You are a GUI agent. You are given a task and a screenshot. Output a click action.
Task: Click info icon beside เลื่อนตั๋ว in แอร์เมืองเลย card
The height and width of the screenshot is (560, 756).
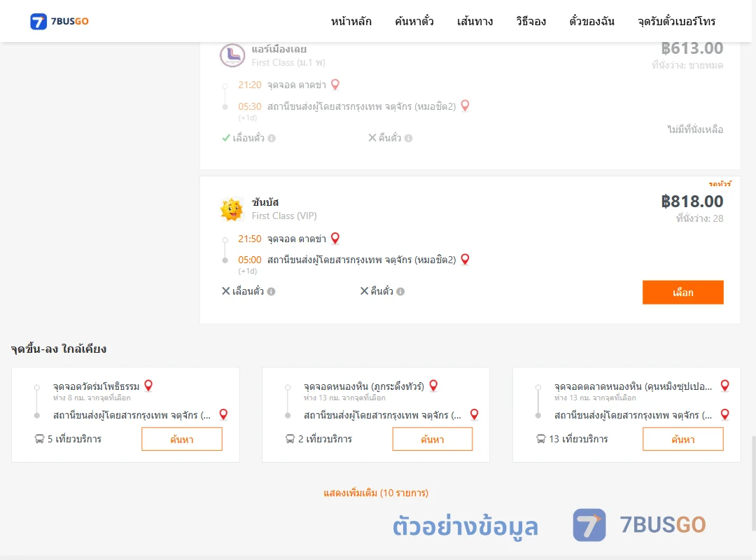[x=272, y=139]
